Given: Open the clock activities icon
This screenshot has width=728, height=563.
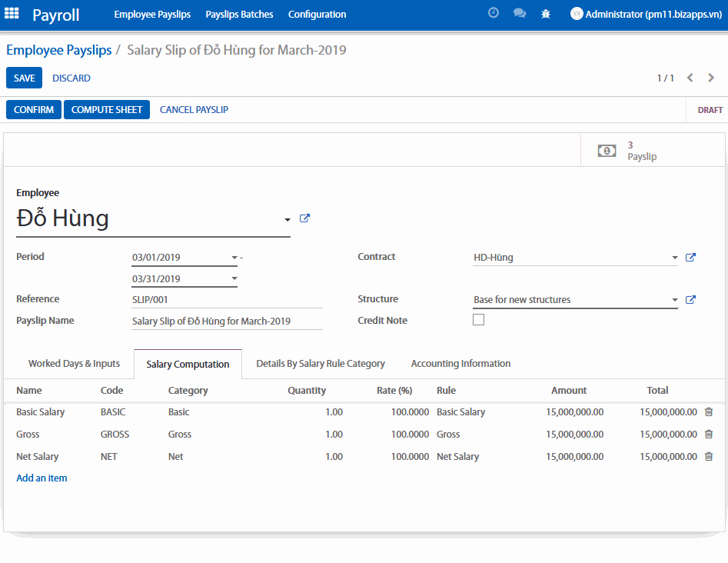Looking at the screenshot, I should (494, 14).
